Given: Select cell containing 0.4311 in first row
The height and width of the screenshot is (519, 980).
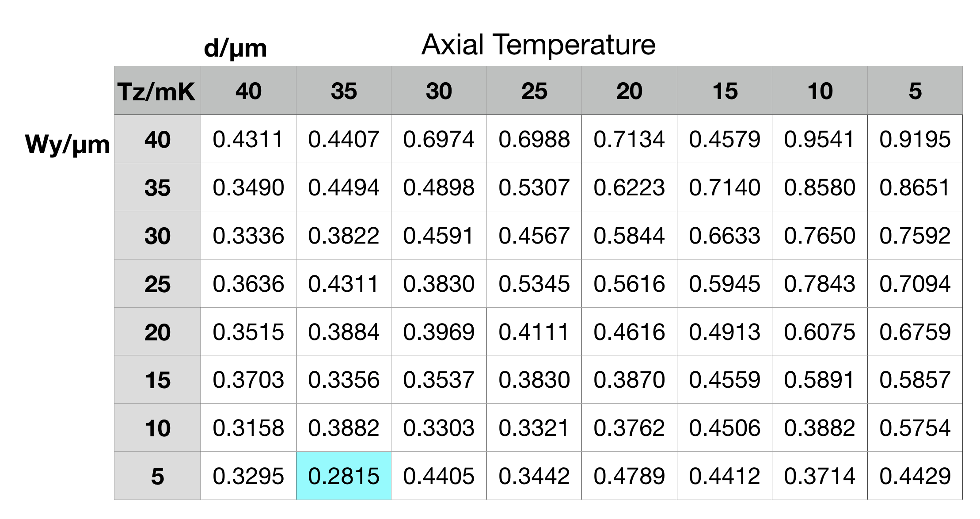Looking at the screenshot, I should 248,139.
